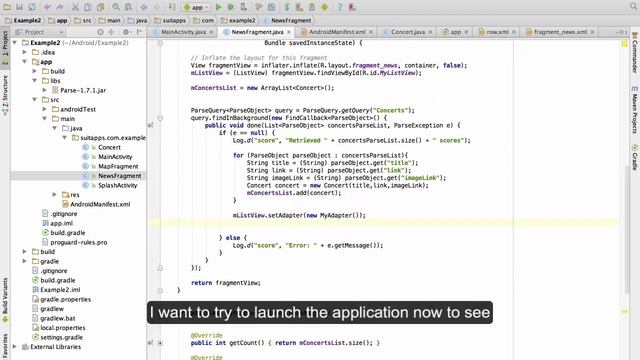The width and height of the screenshot is (640, 360).
Task: Click the Synchronize toolbar icon
Action: (x=31, y=7)
